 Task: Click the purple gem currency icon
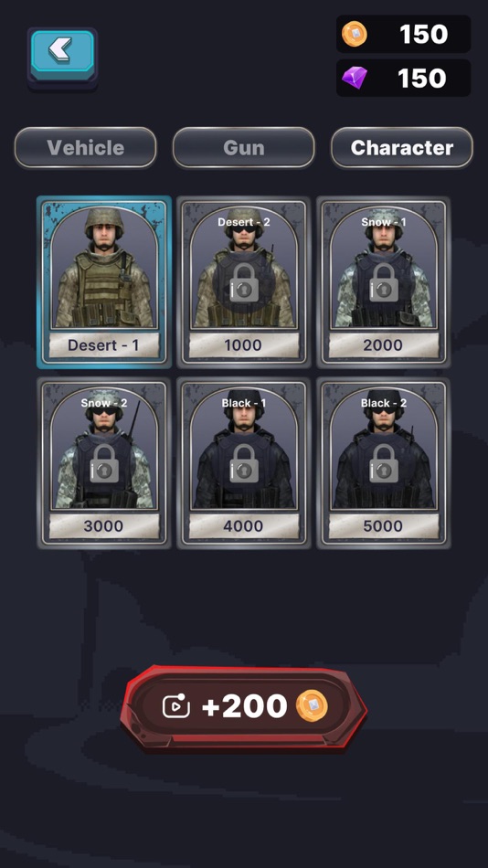[355, 78]
